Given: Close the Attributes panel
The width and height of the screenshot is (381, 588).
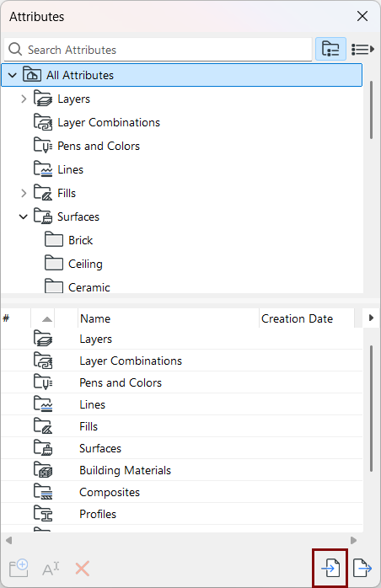Looking at the screenshot, I should (362, 16).
